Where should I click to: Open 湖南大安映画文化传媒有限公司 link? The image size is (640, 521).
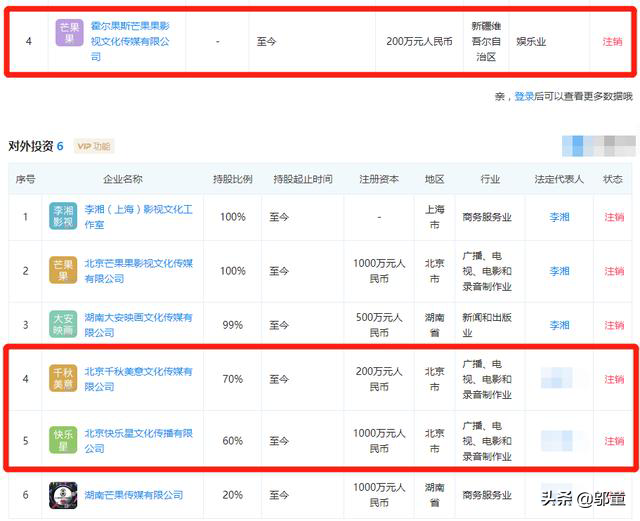coord(138,325)
